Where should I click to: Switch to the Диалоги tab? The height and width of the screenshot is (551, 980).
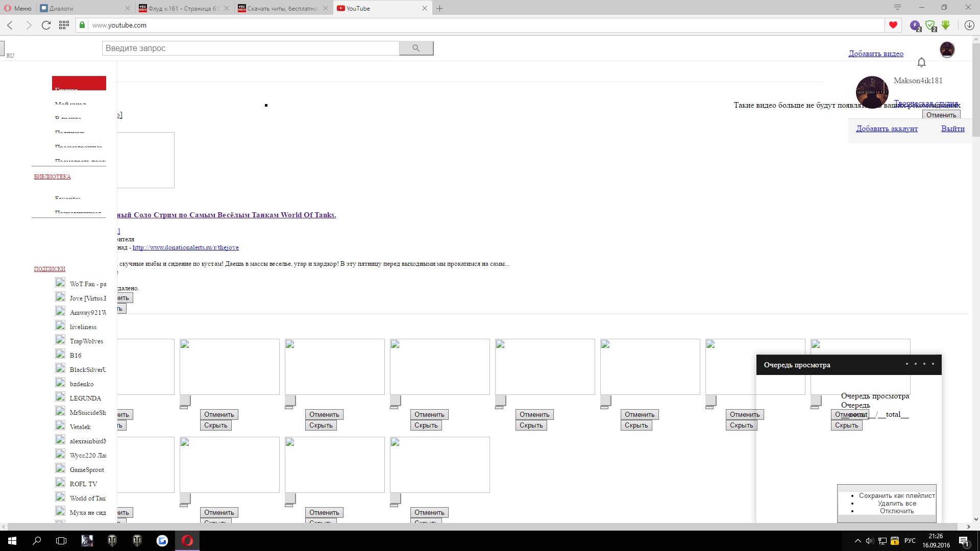point(82,8)
